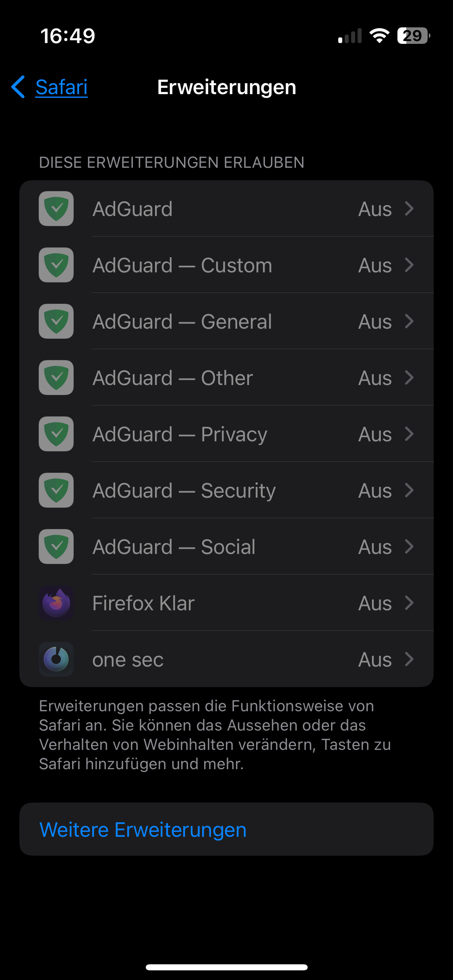Tap the AdGuard — Security shield icon
The width and height of the screenshot is (453, 980).
56,490
